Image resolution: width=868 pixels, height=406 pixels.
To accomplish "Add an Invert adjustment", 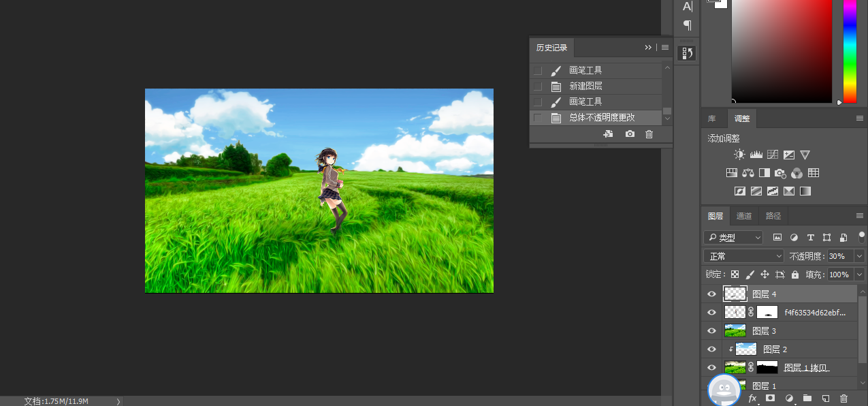I will click(x=740, y=191).
